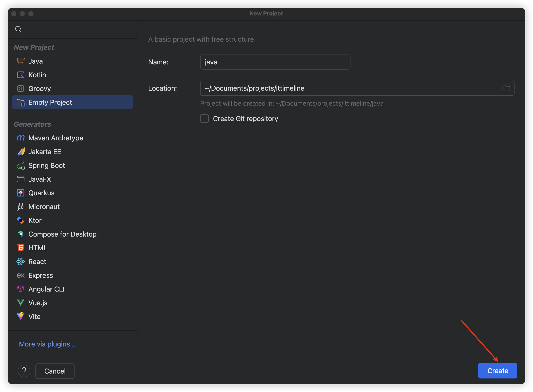Select Compose for Desktop generator
Image resolution: width=533 pixels, height=392 pixels.
tap(62, 234)
